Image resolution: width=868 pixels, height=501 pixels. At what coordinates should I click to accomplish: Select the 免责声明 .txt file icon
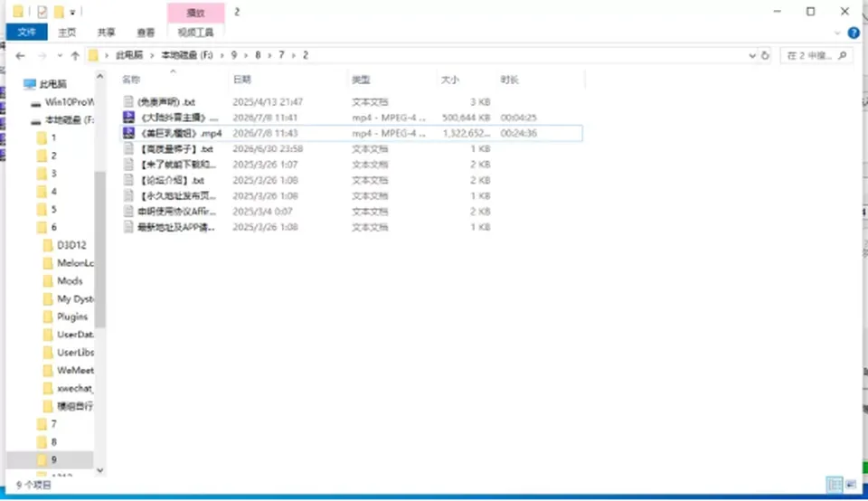coord(128,102)
